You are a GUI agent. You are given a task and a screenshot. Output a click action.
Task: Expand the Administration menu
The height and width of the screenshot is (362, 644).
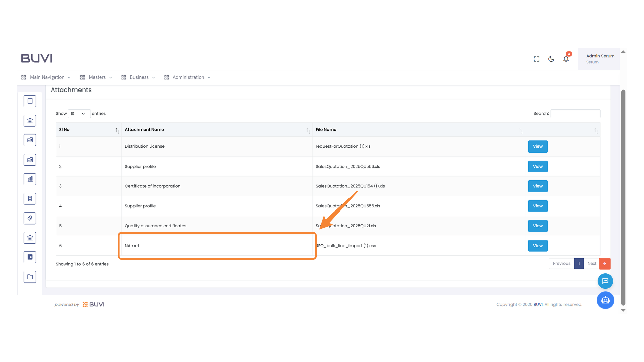coord(188,77)
